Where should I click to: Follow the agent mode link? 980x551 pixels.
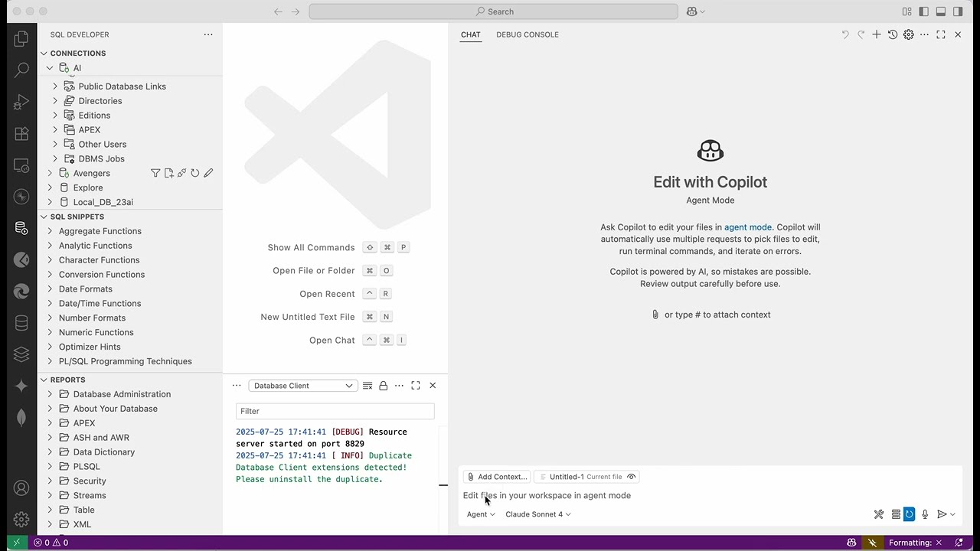pyautogui.click(x=748, y=227)
